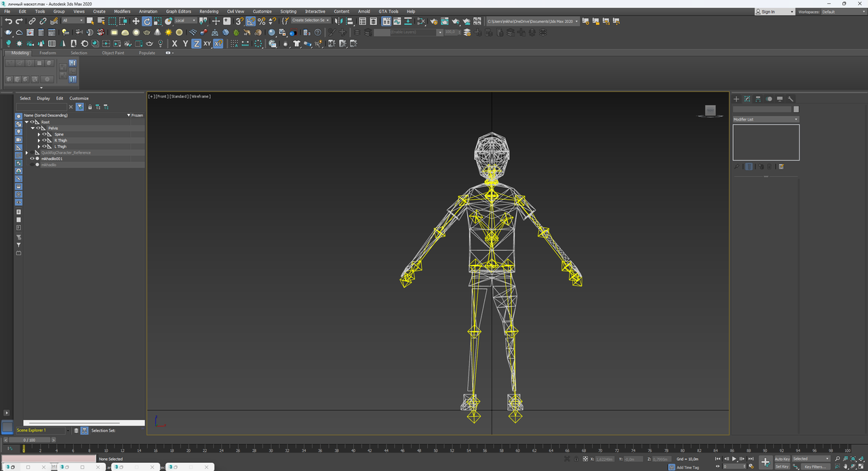Switch to the Freeform ribbon tab

47,53
